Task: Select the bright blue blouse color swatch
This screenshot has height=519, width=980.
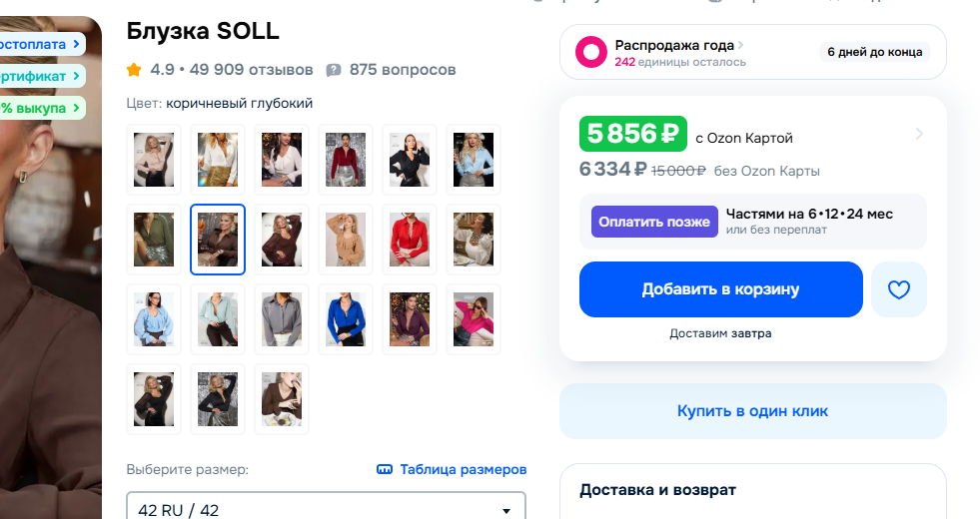Action: [346, 319]
